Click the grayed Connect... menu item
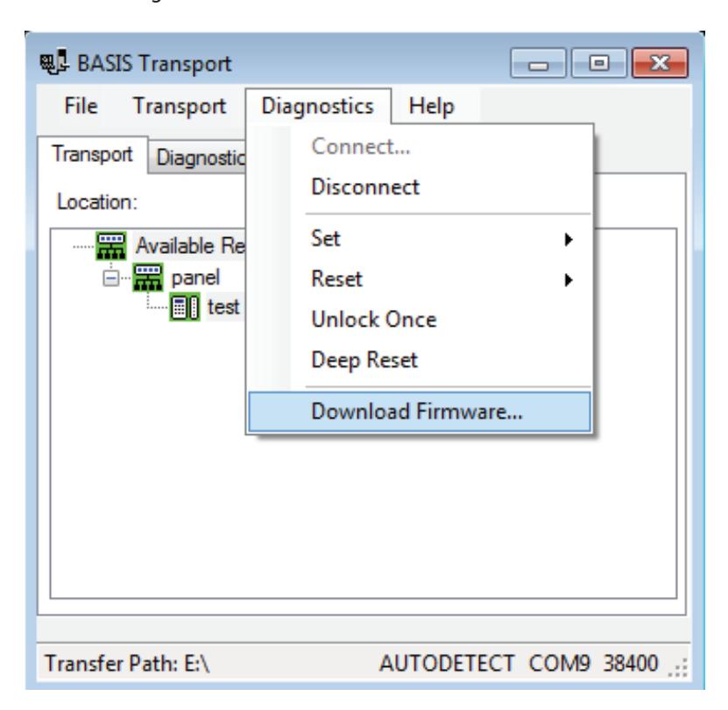This screenshot has width=728, height=710. (x=420, y=147)
